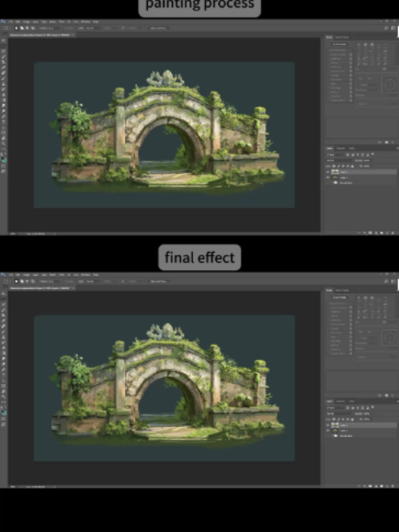Select Marquee tool in painting process toolbar
Screen dimensions: 399x532
tap(4, 45)
